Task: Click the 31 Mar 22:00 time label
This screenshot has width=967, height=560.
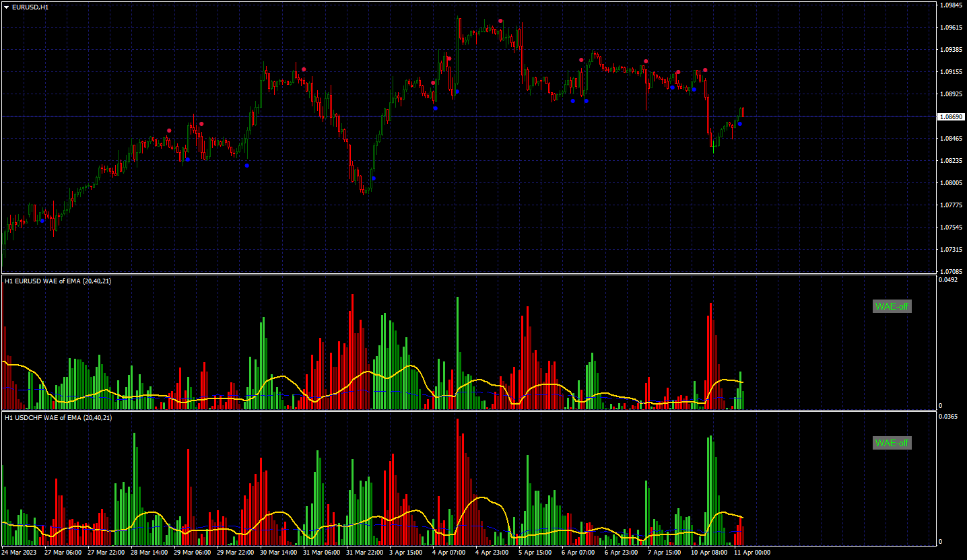Action: point(364,552)
